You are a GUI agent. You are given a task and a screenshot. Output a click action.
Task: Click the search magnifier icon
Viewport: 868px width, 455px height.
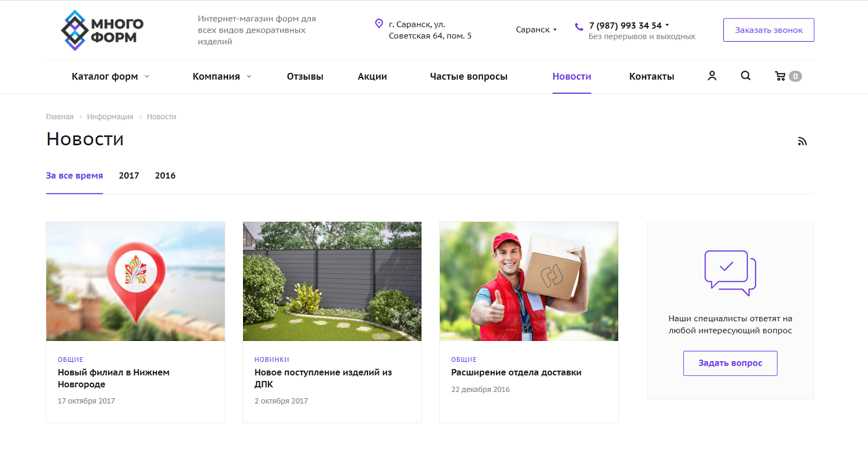tap(745, 76)
